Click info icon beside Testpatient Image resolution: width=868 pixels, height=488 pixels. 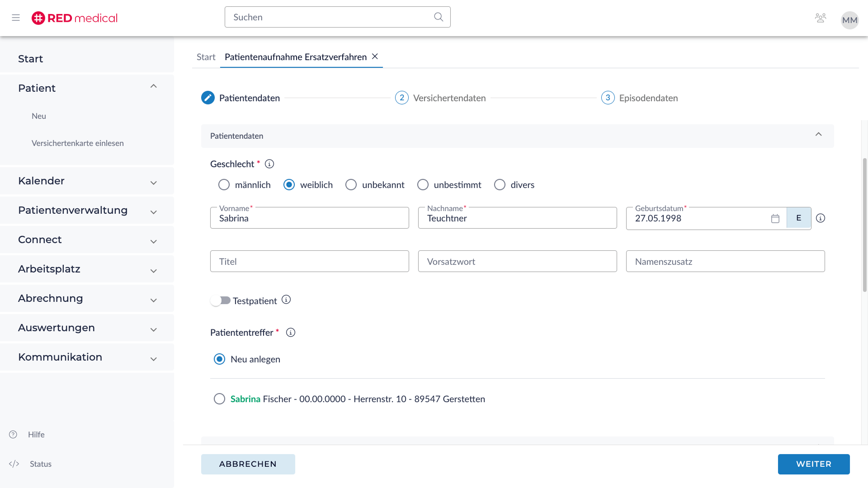click(286, 300)
